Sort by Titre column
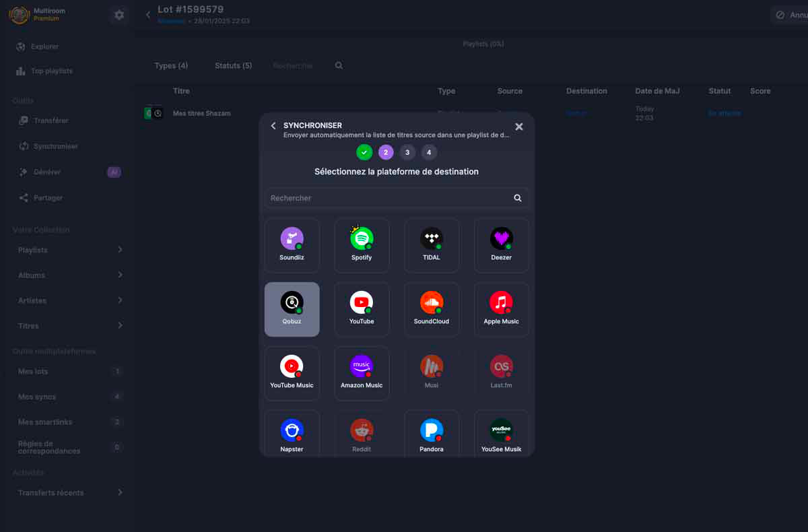 181,91
